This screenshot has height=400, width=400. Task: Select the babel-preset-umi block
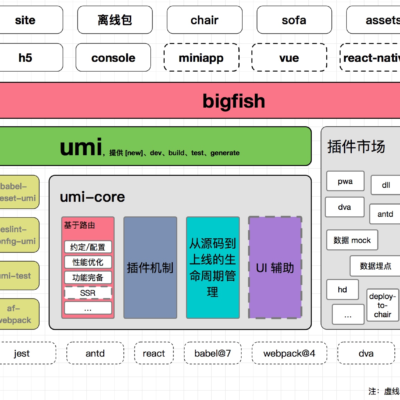tap(19, 192)
